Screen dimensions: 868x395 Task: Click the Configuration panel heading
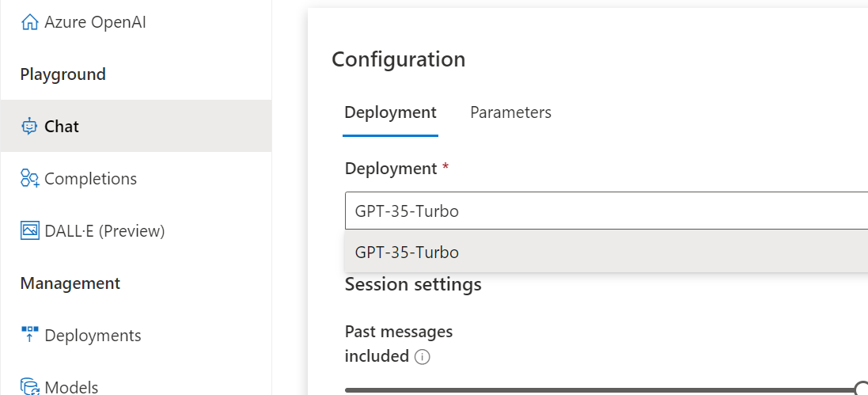398,59
